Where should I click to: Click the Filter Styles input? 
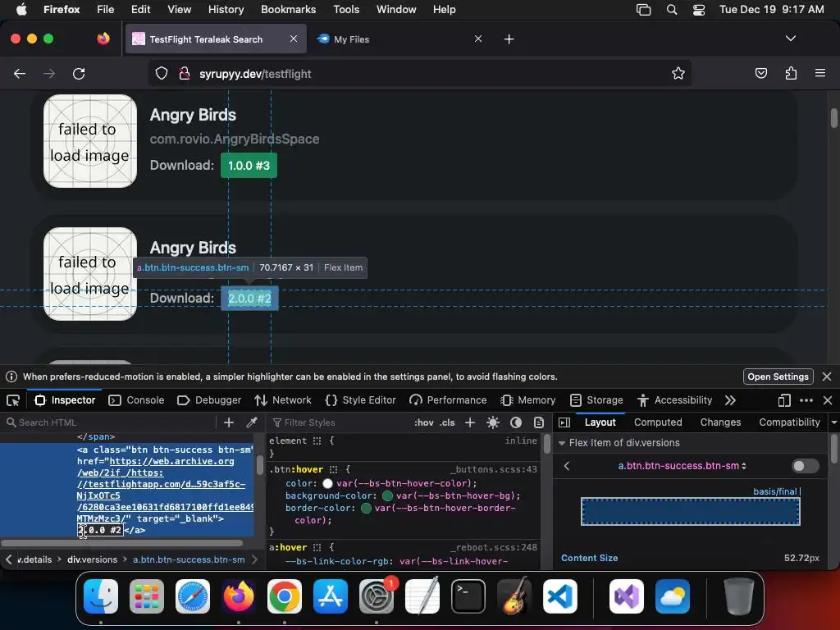[x=339, y=422]
